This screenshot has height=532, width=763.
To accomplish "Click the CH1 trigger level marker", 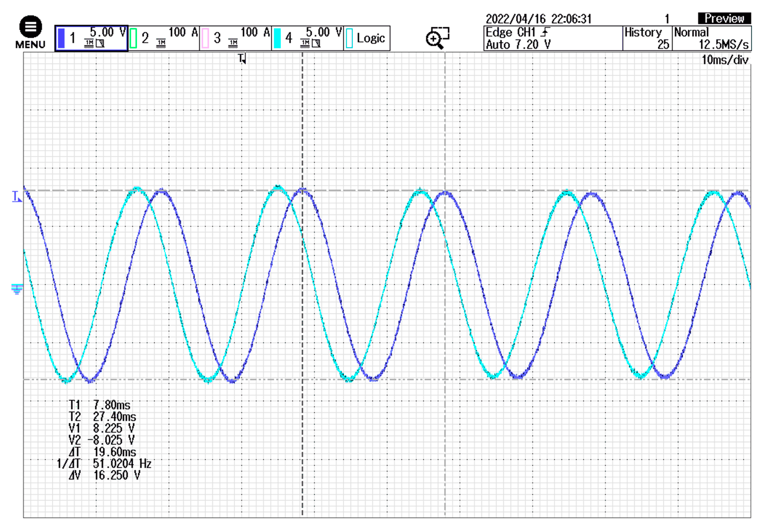I will click(17, 196).
